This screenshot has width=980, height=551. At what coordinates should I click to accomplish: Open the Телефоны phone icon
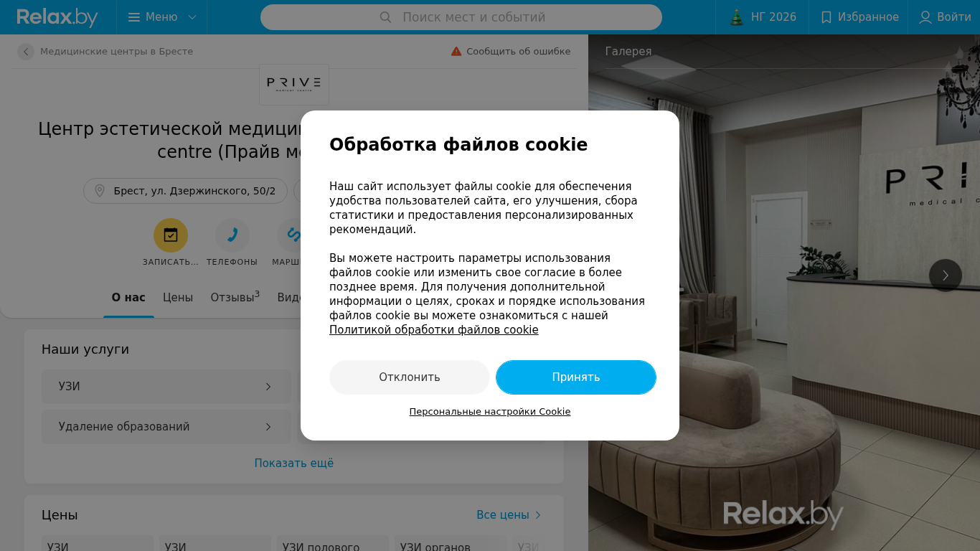[x=232, y=235]
